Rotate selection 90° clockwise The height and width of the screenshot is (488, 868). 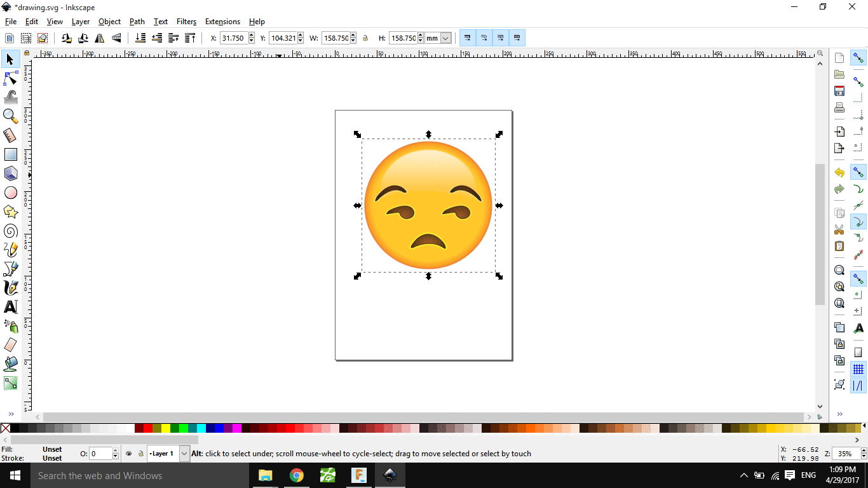(83, 38)
